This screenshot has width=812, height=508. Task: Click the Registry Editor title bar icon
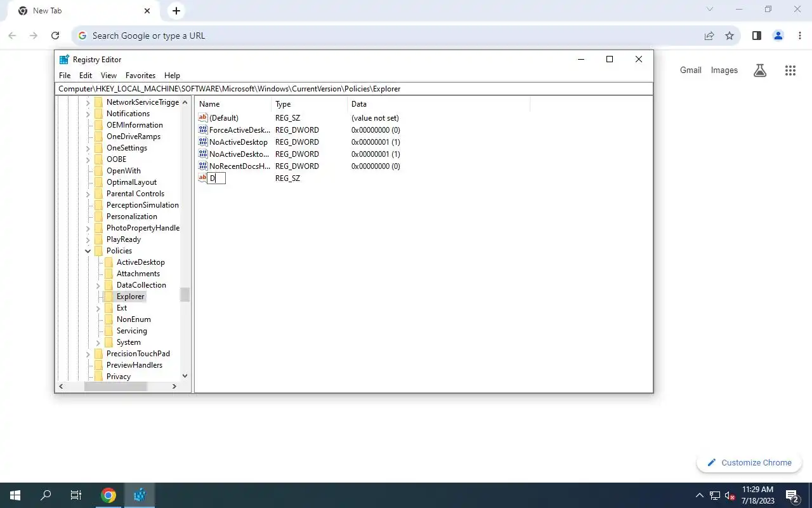click(64, 60)
